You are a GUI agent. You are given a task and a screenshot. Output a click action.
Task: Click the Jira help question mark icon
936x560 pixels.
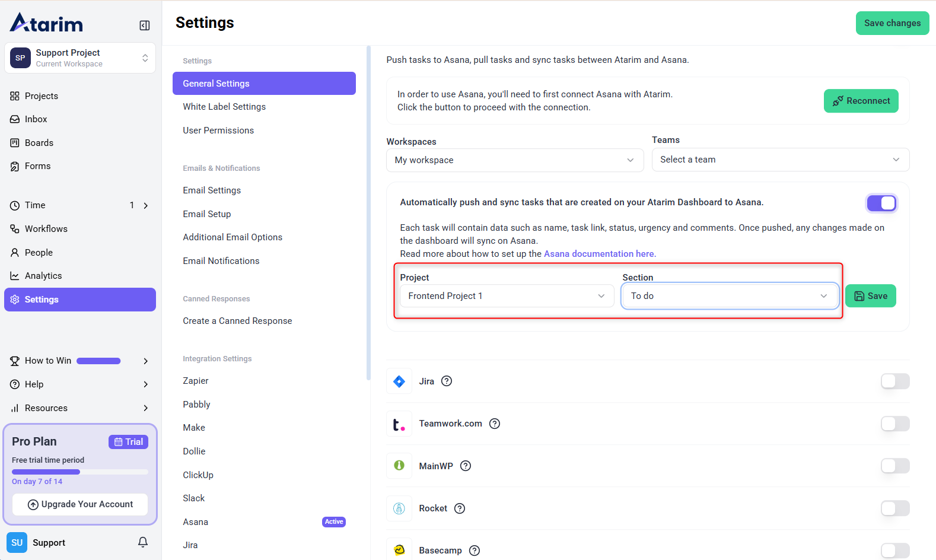447,381
